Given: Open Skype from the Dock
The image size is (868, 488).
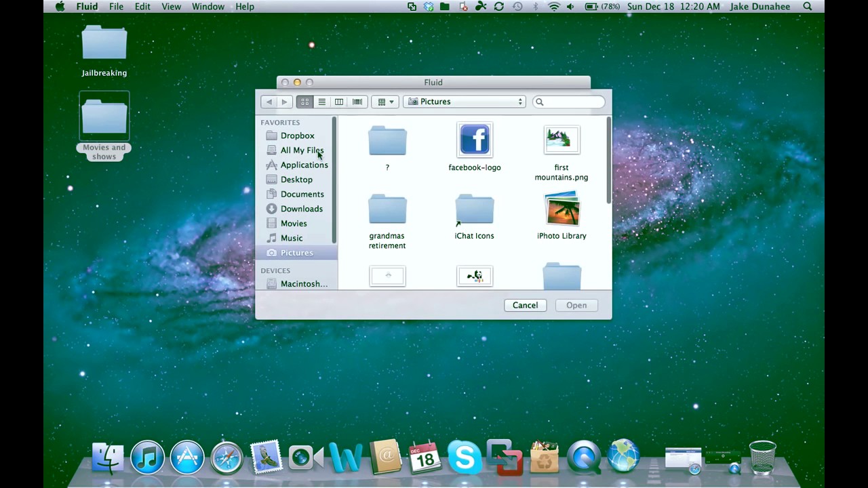Looking at the screenshot, I should click(x=464, y=457).
